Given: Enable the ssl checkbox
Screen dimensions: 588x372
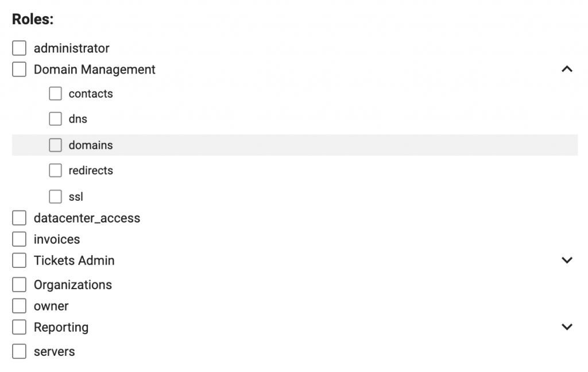Looking at the screenshot, I should pyautogui.click(x=56, y=196).
